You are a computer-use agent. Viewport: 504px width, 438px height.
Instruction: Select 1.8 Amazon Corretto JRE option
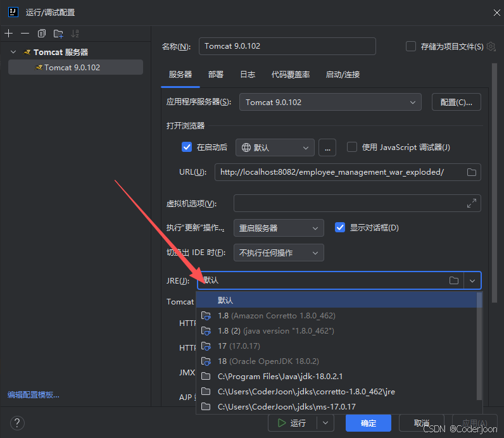(337, 316)
